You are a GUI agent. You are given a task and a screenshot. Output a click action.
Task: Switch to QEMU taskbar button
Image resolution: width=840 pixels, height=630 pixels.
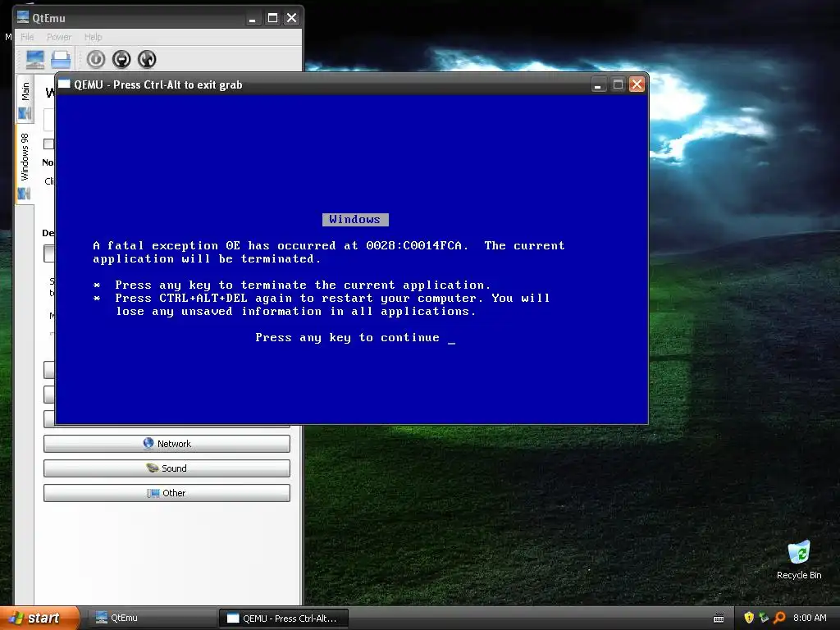tap(284, 619)
